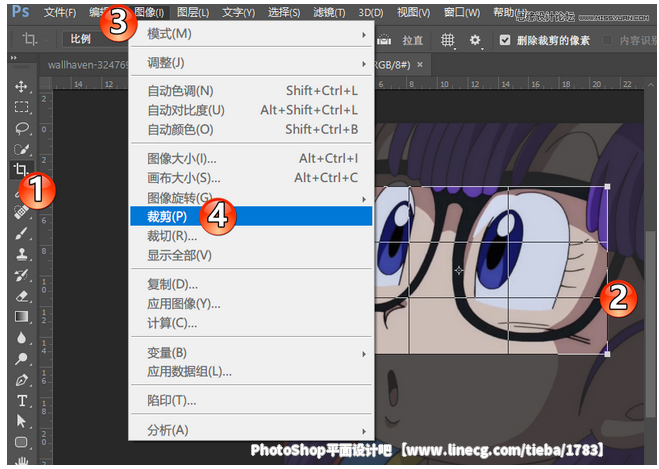Select the Gradient tool
Screen dimensions: 659x469
pyautogui.click(x=21, y=316)
